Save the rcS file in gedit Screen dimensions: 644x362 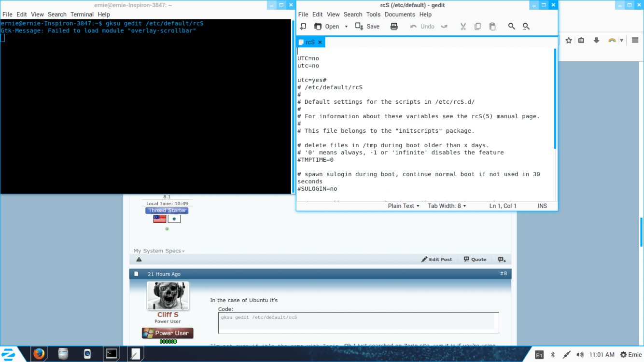pos(367,27)
